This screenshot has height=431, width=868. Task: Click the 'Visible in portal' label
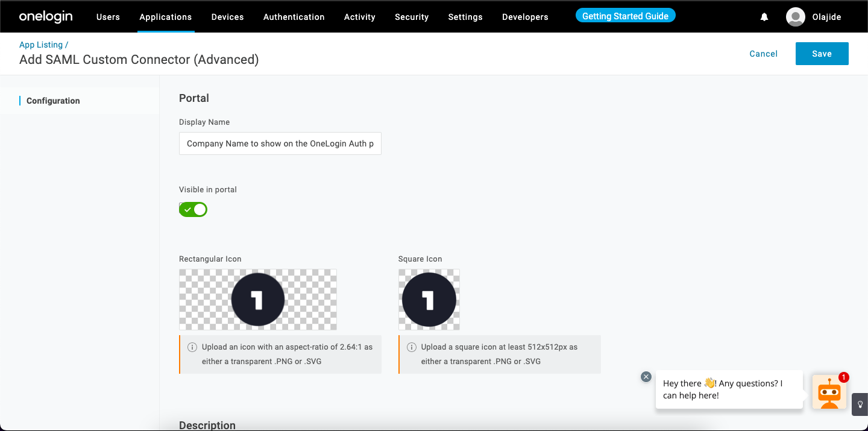click(x=208, y=189)
